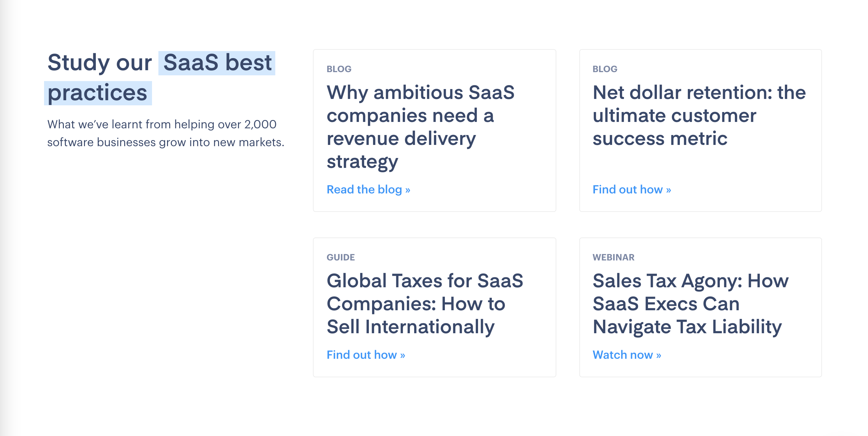Open "Find out how" under Net dollar retention
This screenshot has height=436, width=868.
tap(631, 190)
